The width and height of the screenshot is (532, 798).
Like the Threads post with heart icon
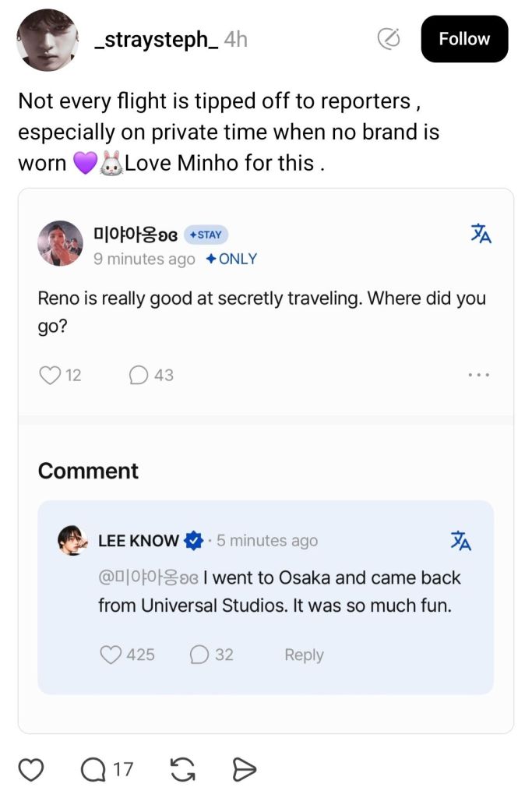point(30,770)
